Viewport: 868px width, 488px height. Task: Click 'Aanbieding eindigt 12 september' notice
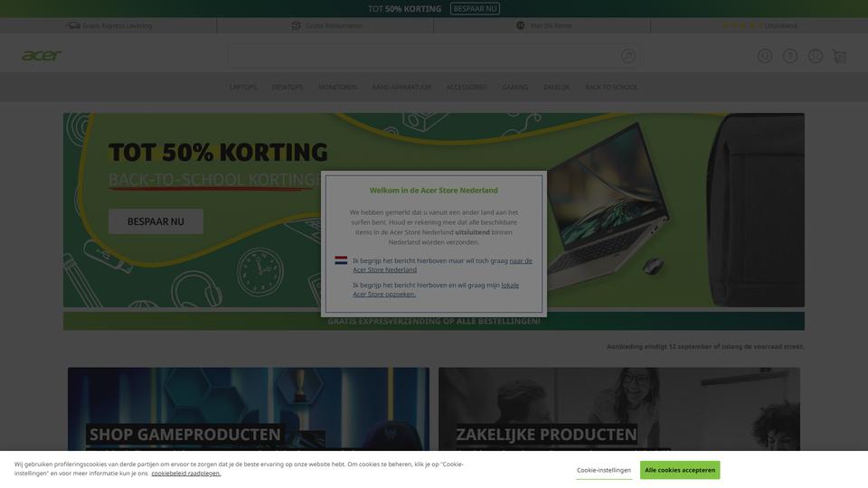(705, 346)
